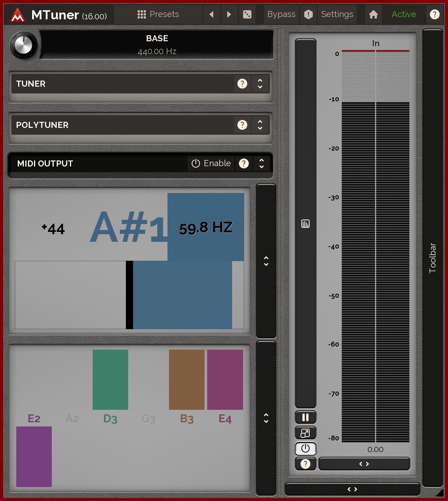448x501 pixels.
Task: Click the hexagon warning icon
Action: pos(308,14)
